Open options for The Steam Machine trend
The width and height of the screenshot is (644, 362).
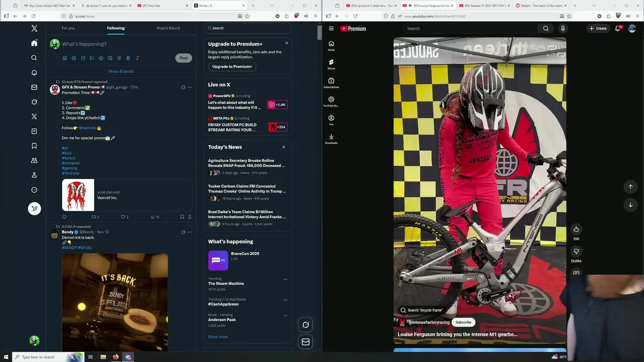[285, 279]
